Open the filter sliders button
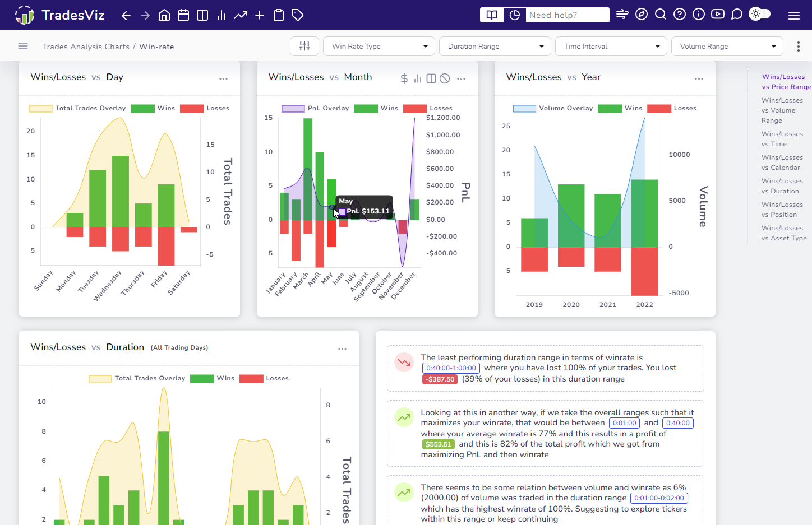 click(304, 46)
